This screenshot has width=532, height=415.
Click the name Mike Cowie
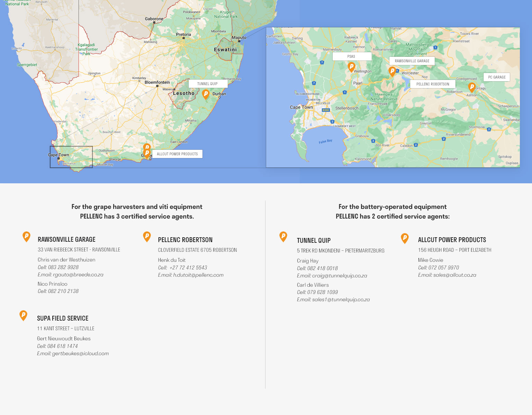click(x=431, y=260)
